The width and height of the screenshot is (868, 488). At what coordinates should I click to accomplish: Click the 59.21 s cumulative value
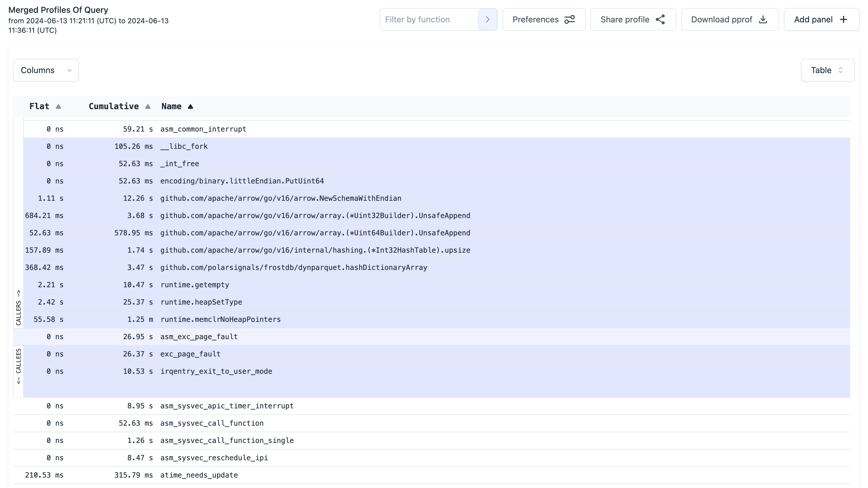tap(138, 129)
